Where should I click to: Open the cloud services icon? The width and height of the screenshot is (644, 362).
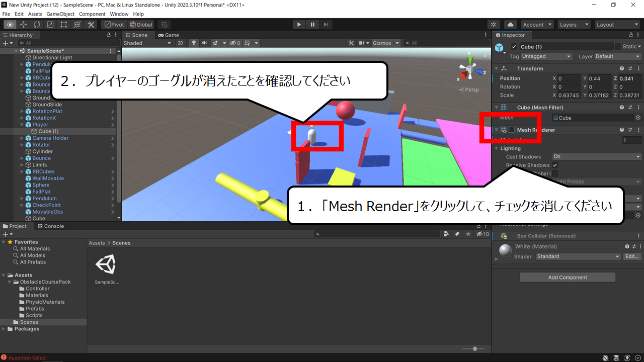pos(511,25)
